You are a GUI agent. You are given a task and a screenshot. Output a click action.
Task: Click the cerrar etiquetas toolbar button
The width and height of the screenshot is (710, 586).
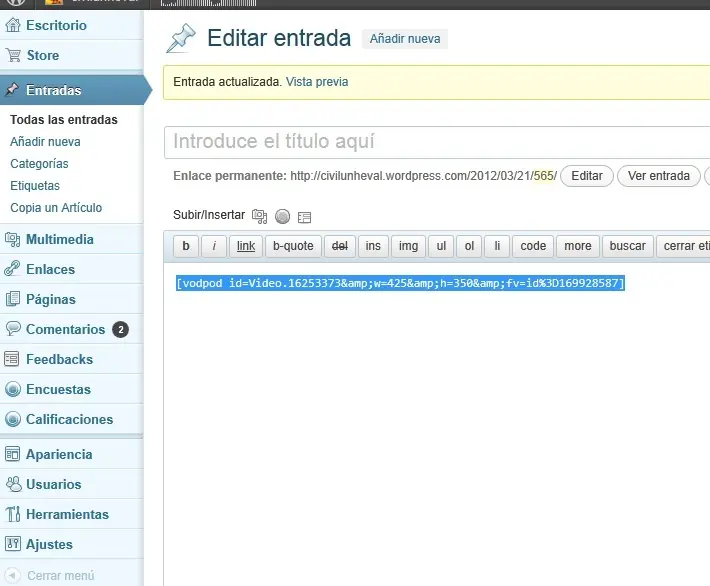(x=683, y=246)
